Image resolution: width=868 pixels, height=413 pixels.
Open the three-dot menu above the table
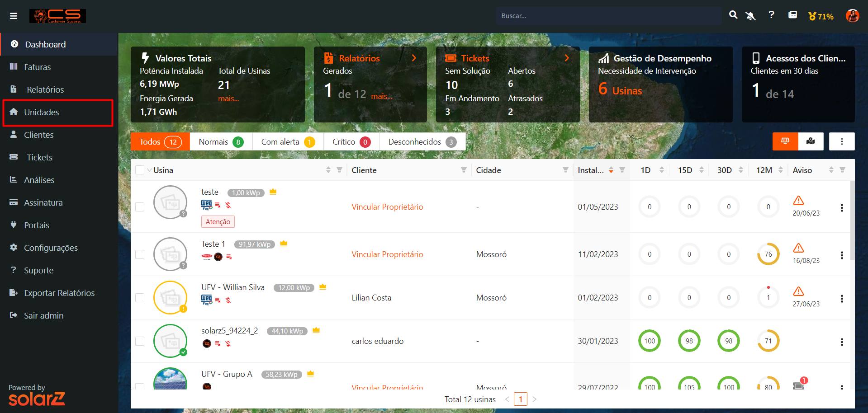point(841,141)
